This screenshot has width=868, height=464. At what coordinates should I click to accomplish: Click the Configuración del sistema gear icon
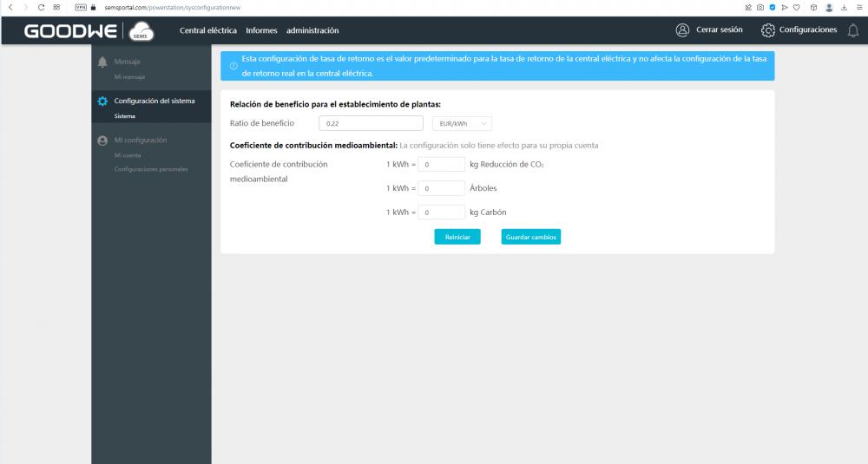[x=102, y=101]
